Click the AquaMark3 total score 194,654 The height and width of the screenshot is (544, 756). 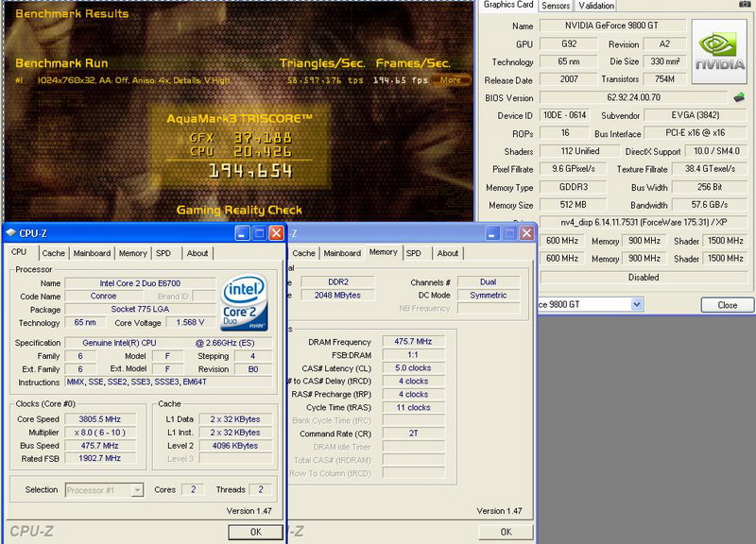[x=250, y=171]
